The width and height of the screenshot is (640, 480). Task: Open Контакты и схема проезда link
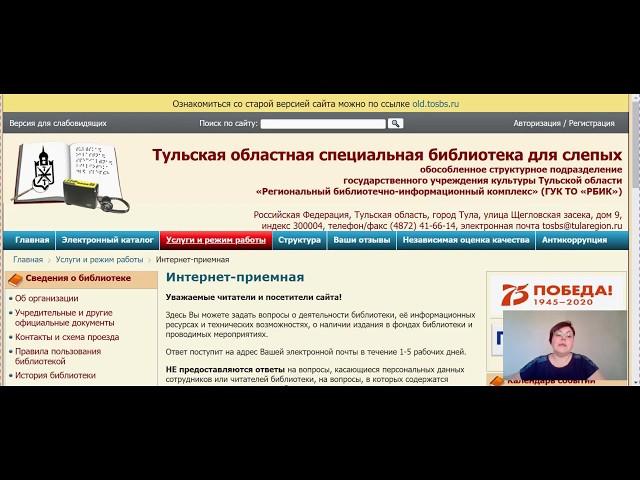coord(67,337)
